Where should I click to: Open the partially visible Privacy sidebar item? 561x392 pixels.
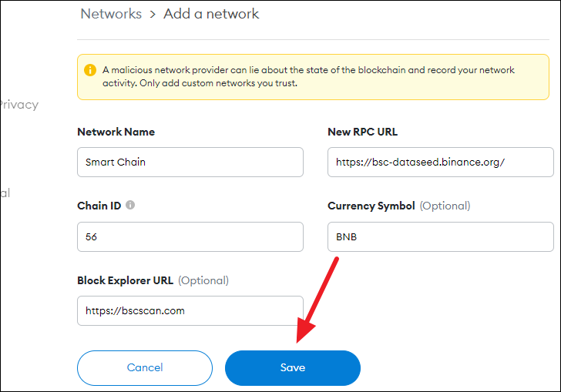pyautogui.click(x=19, y=105)
